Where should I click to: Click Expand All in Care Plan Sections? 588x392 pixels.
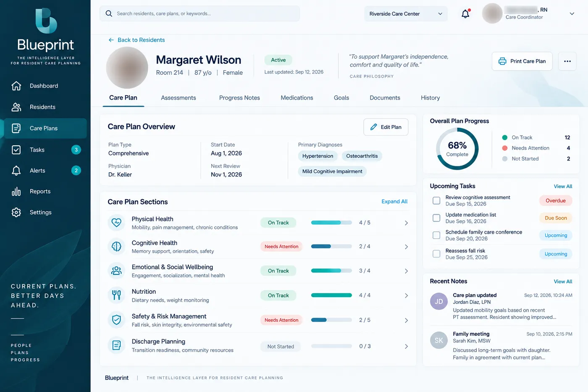pyautogui.click(x=394, y=202)
